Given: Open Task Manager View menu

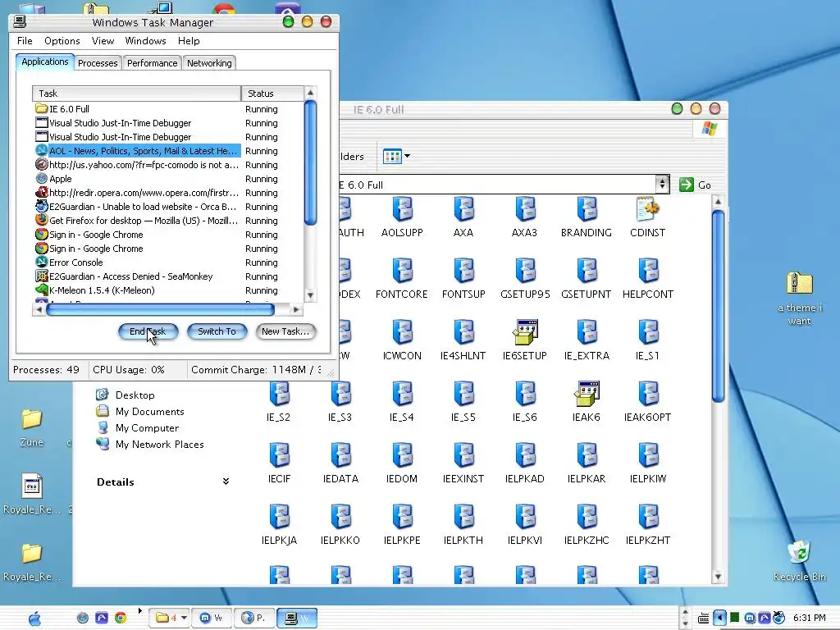Looking at the screenshot, I should tap(103, 41).
